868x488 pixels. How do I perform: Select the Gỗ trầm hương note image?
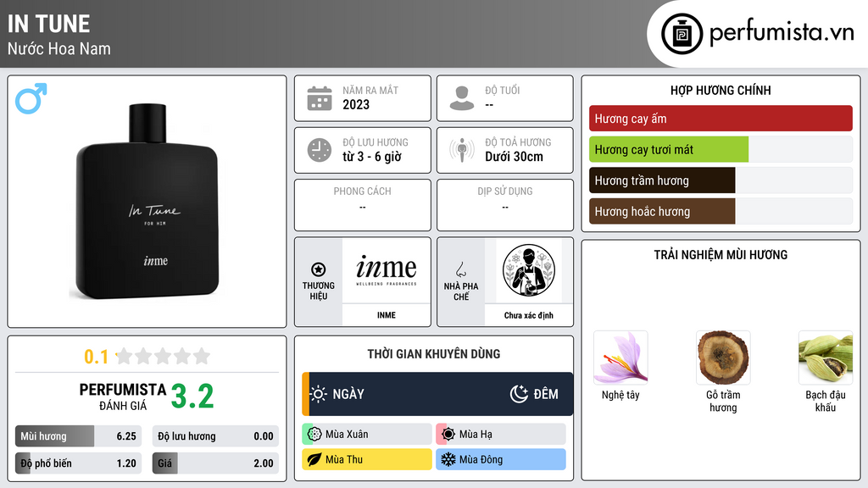point(723,358)
